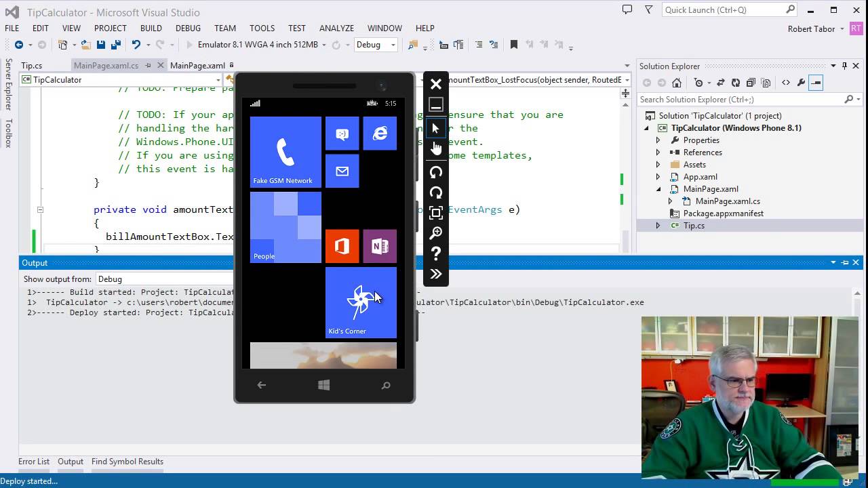Toggle emulator single point mouse input
Screen dimensions: 868x488
pyautogui.click(x=436, y=128)
